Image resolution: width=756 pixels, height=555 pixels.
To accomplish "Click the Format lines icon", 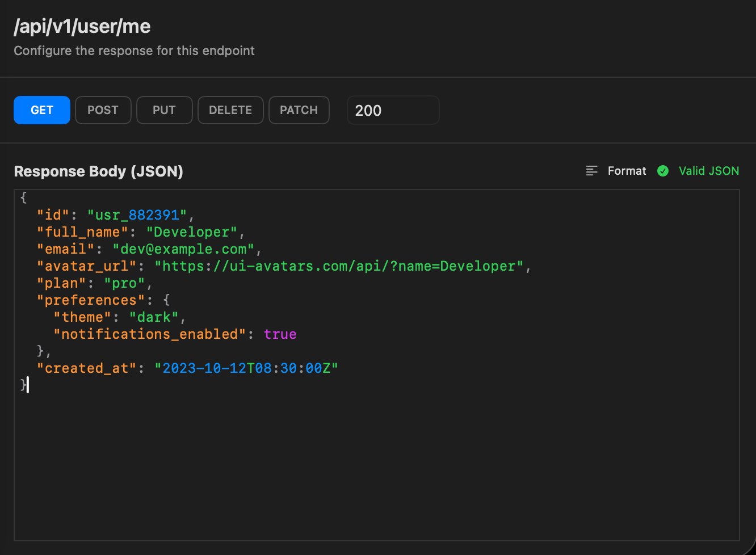I will (591, 170).
